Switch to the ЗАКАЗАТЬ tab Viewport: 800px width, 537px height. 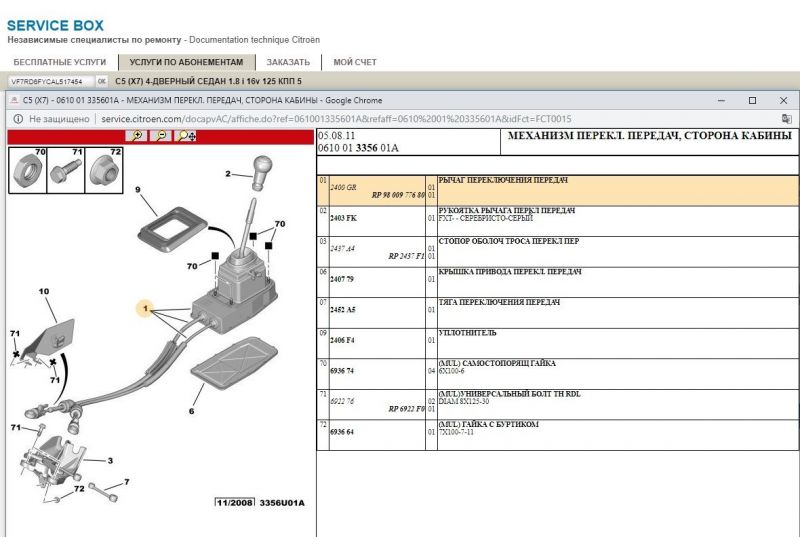(x=288, y=62)
